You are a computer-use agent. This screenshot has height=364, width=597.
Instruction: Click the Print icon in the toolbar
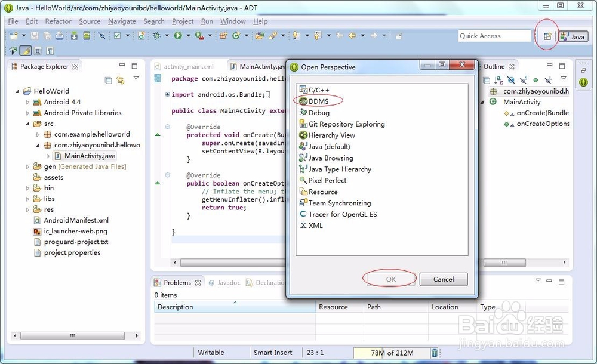(x=59, y=36)
